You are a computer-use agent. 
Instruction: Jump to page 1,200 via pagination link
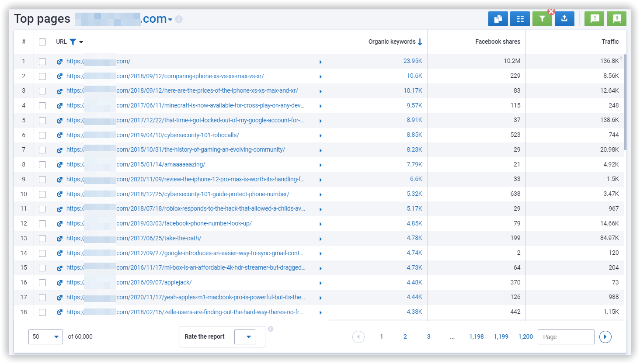click(x=525, y=336)
